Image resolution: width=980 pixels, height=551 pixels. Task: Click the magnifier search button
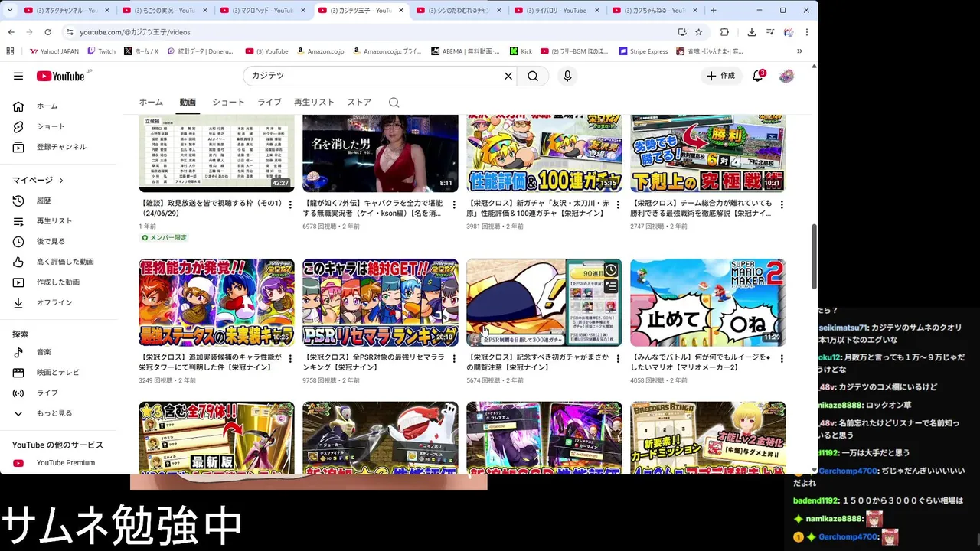coord(533,76)
